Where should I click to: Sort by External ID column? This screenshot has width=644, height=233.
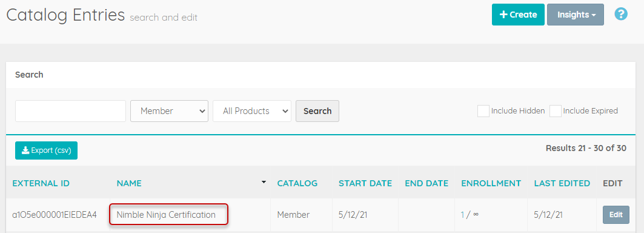point(41,184)
